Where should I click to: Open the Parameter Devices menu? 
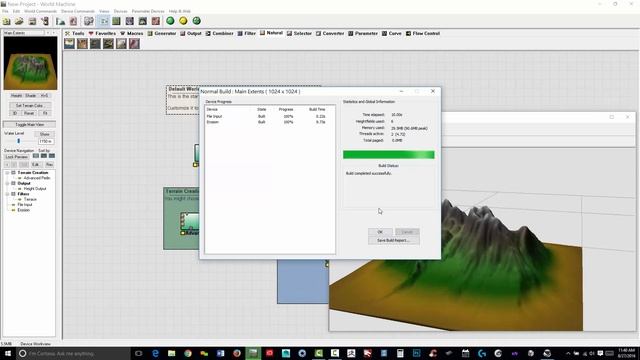click(x=148, y=11)
